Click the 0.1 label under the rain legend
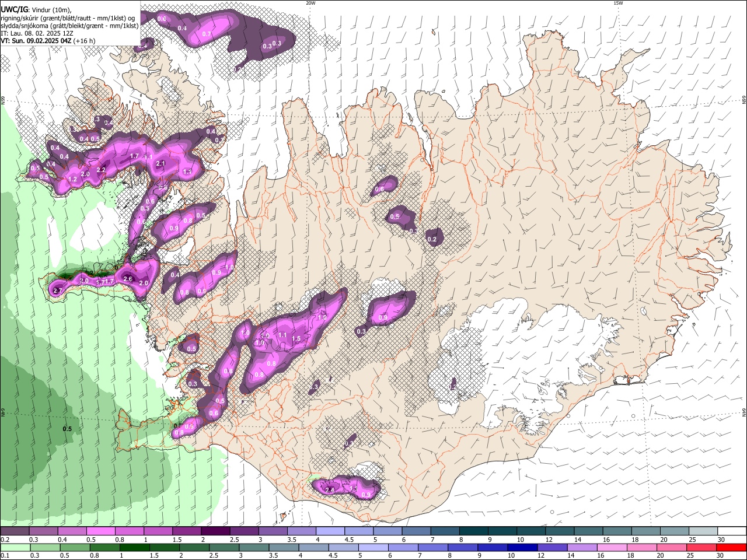 5,555
